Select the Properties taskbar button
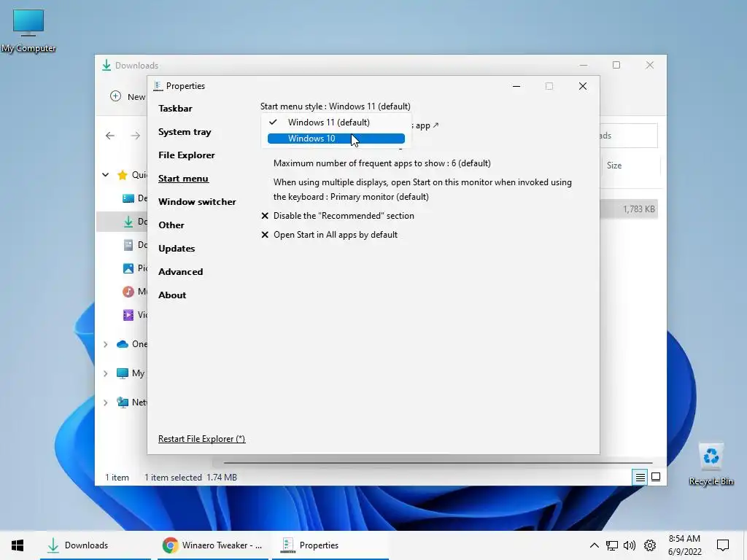Image resolution: width=747 pixels, height=560 pixels. (330, 545)
